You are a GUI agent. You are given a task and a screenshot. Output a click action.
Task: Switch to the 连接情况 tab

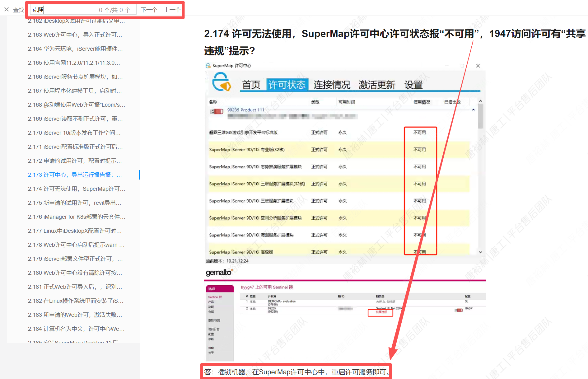point(332,85)
